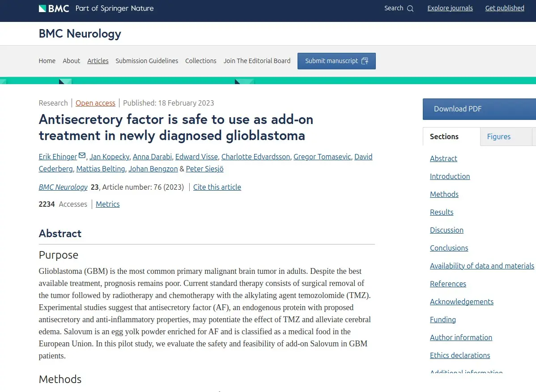Open author Jan Kopecky
The height and width of the screenshot is (392, 536).
coord(109,157)
